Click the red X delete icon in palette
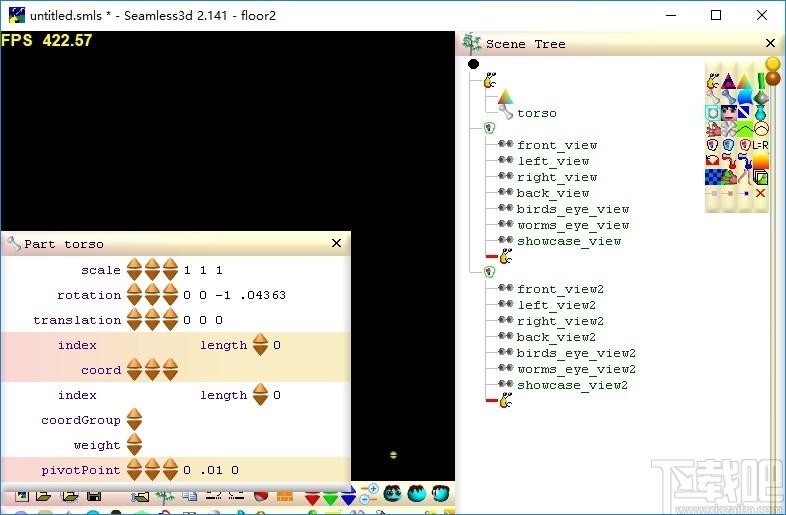Screen dimensions: 786x515 point(760,193)
